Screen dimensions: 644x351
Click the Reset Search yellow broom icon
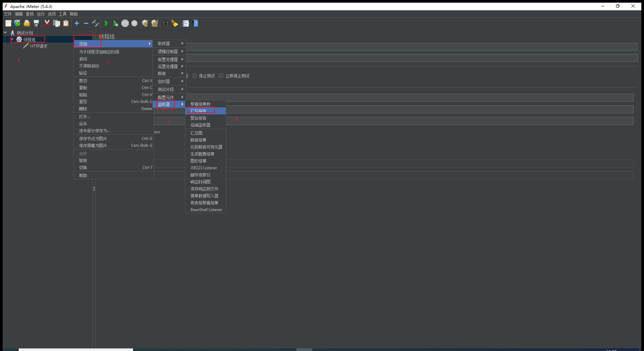pos(175,23)
